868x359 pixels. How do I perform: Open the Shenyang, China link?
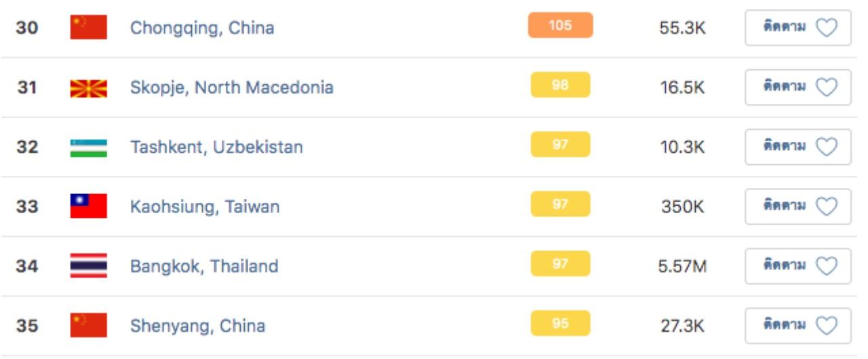pyautogui.click(x=197, y=326)
